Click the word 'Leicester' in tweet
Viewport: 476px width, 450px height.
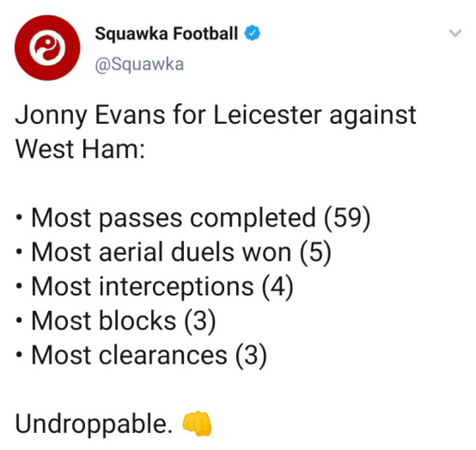pyautogui.click(x=267, y=115)
